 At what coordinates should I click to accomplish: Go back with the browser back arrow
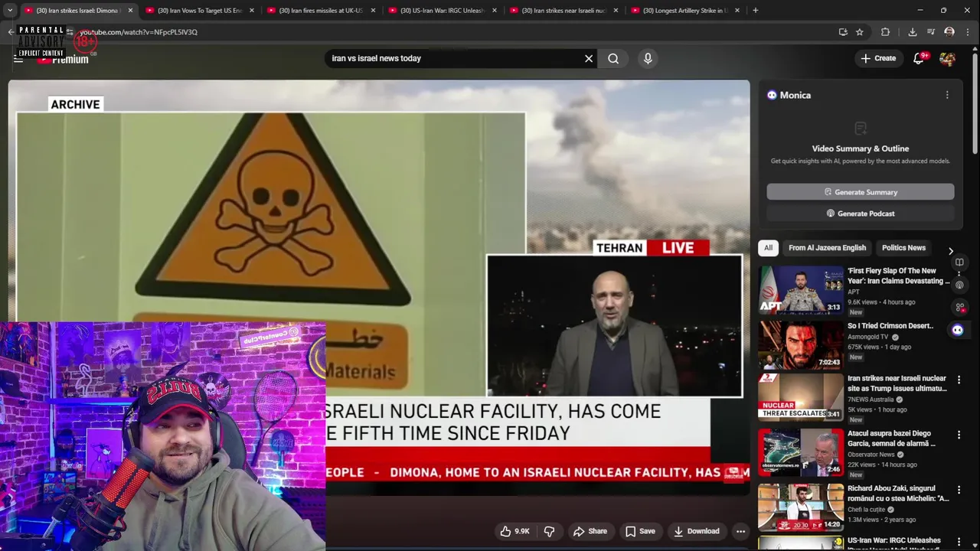tap(11, 32)
